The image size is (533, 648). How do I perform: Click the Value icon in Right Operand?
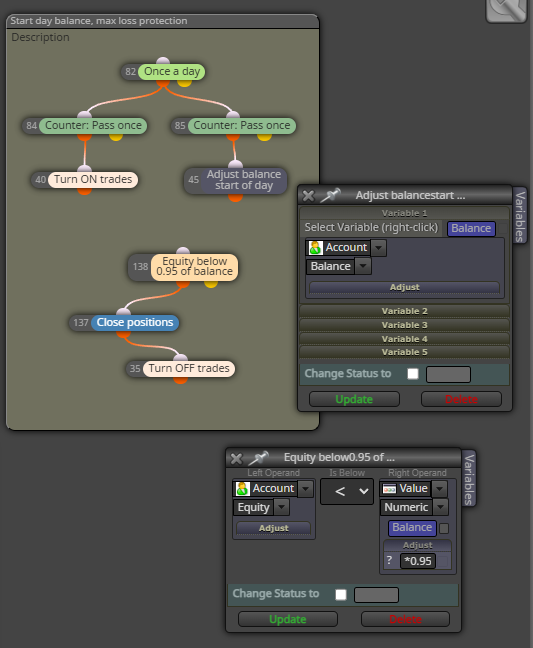tap(389, 489)
